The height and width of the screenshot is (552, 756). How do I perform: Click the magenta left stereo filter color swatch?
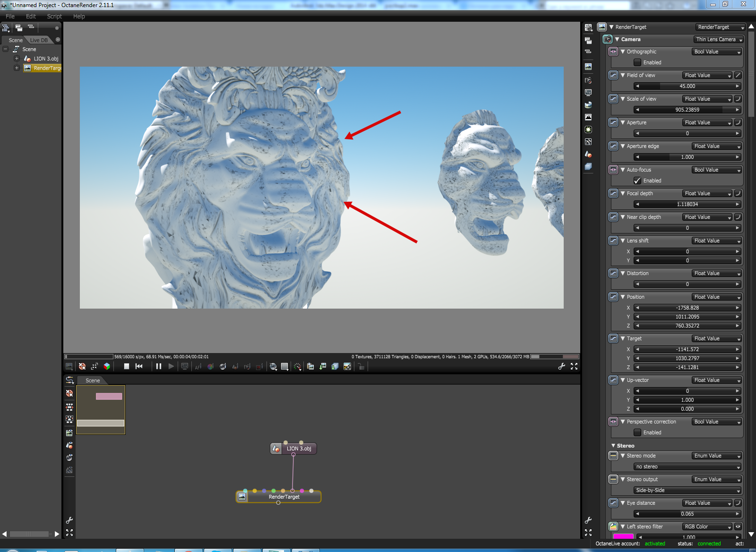click(623, 536)
